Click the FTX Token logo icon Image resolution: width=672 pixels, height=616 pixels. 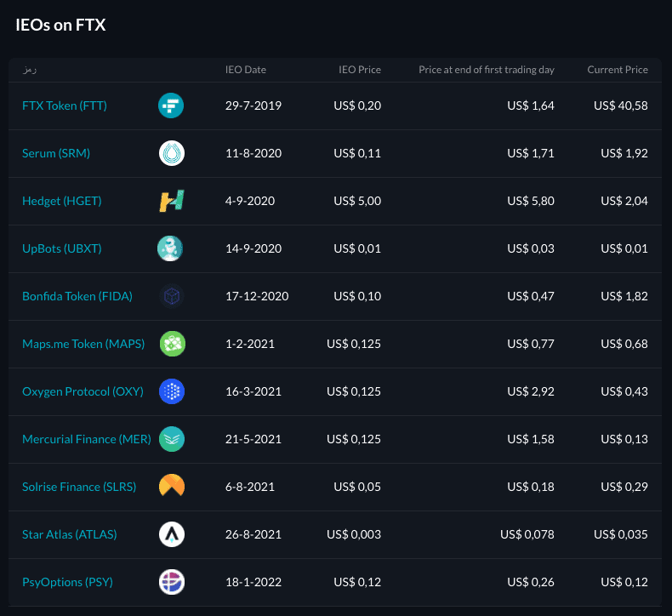[x=171, y=106]
